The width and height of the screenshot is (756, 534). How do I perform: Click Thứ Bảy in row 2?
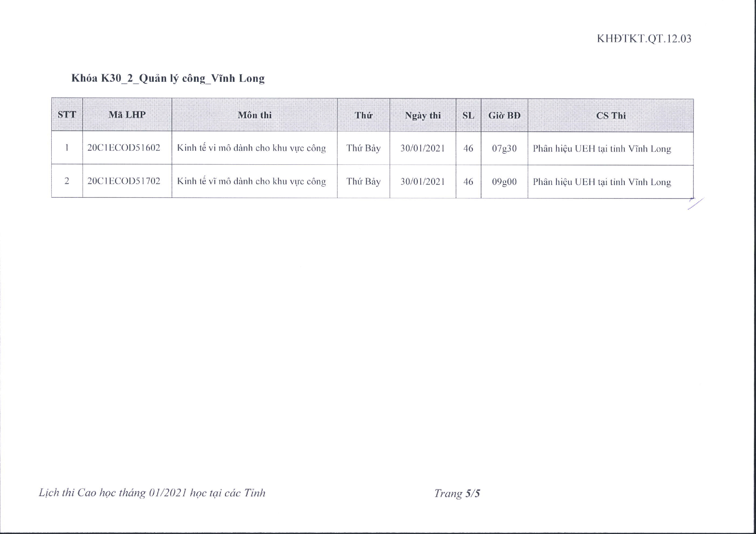point(363,182)
